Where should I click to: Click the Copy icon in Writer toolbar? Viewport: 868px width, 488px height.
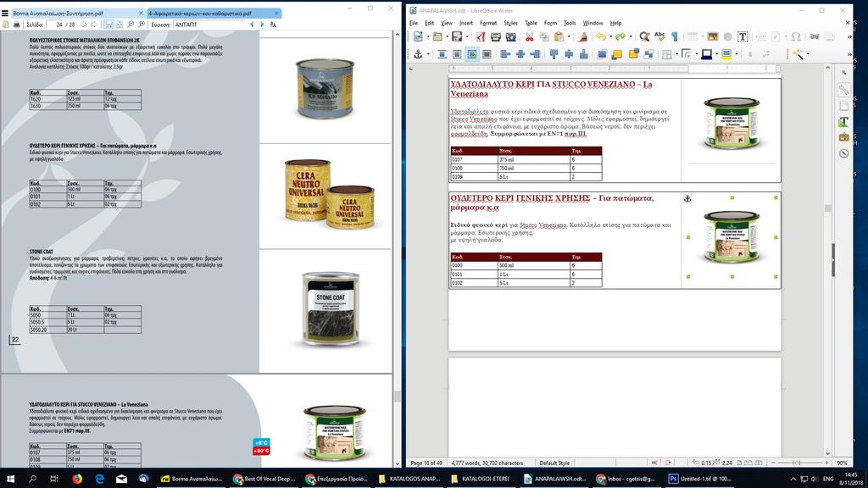[544, 36]
